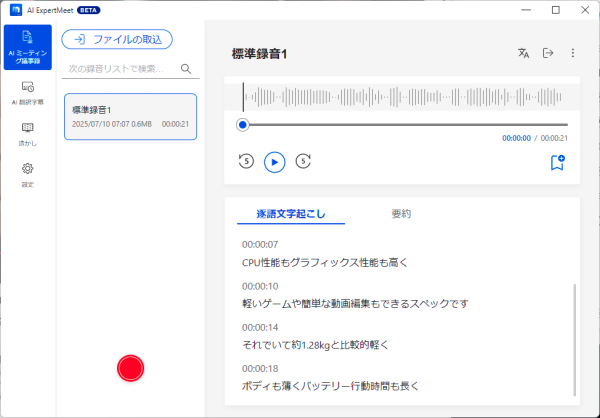This screenshot has height=418, width=600.
Task: Open the AI 翻訳字幕 sidebar section
Action: (28, 92)
